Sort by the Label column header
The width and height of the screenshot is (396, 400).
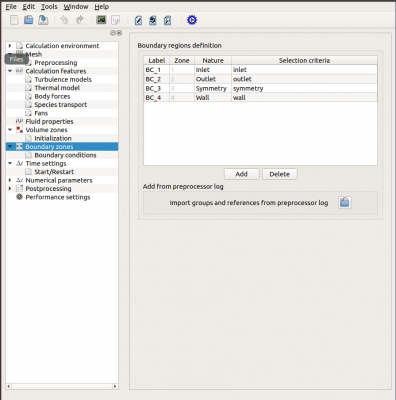[157, 60]
